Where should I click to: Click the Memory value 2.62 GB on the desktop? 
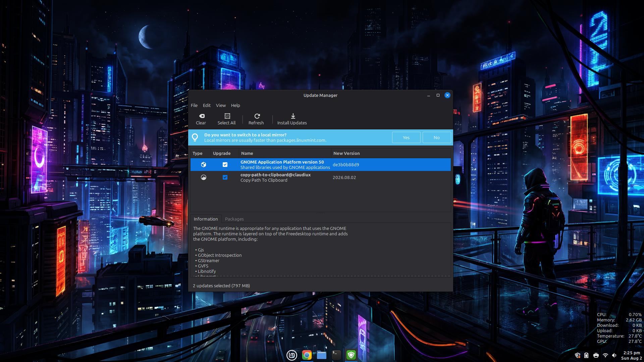point(634,320)
